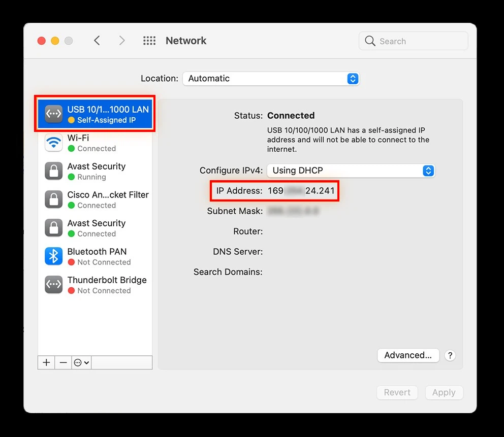504x437 pixels.
Task: Click red status dot under Bluetooth PAN
Action: pos(71,262)
